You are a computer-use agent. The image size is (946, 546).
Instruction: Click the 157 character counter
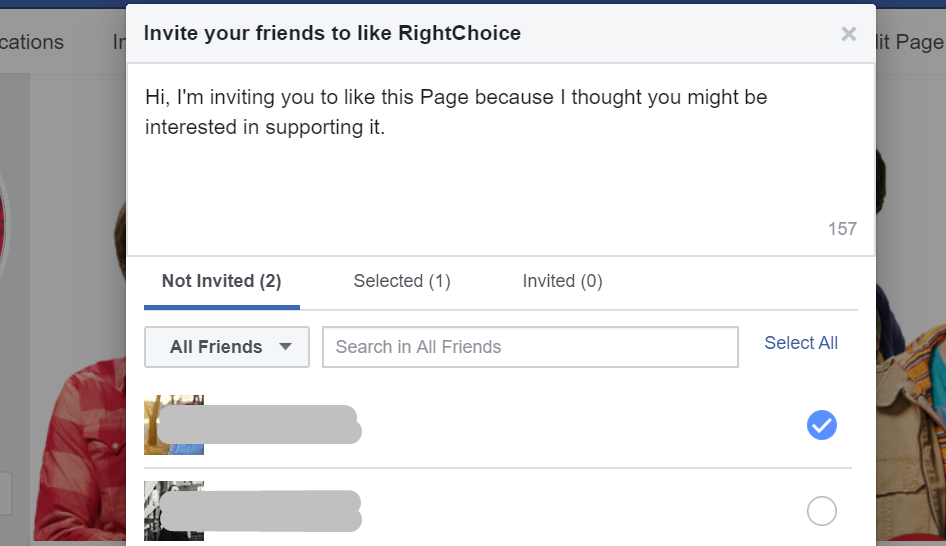[842, 229]
